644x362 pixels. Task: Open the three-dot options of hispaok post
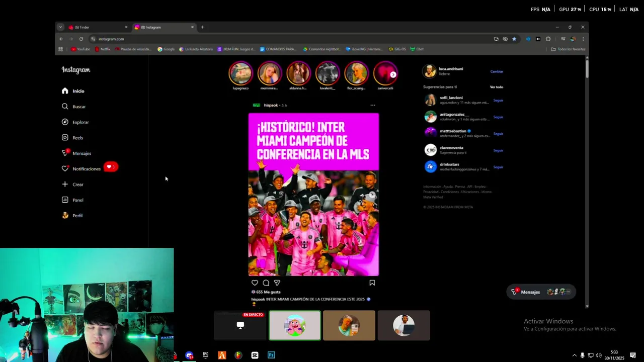(x=373, y=105)
